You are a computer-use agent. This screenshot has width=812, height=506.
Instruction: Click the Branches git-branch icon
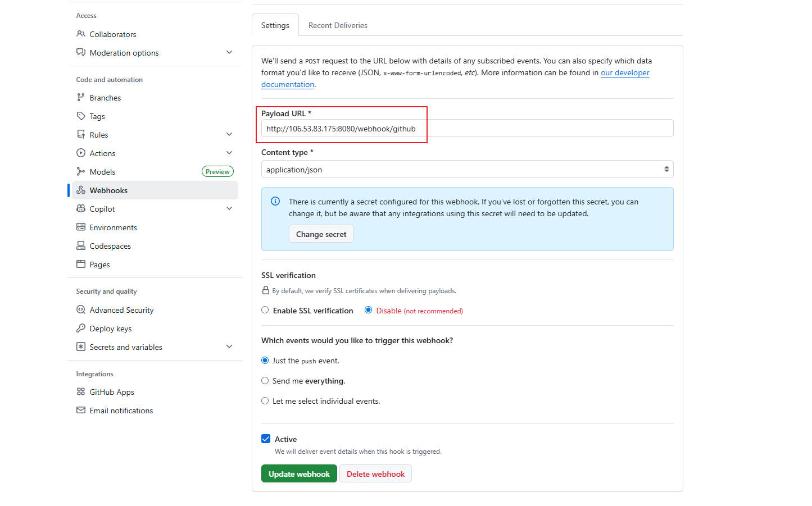pos(81,98)
